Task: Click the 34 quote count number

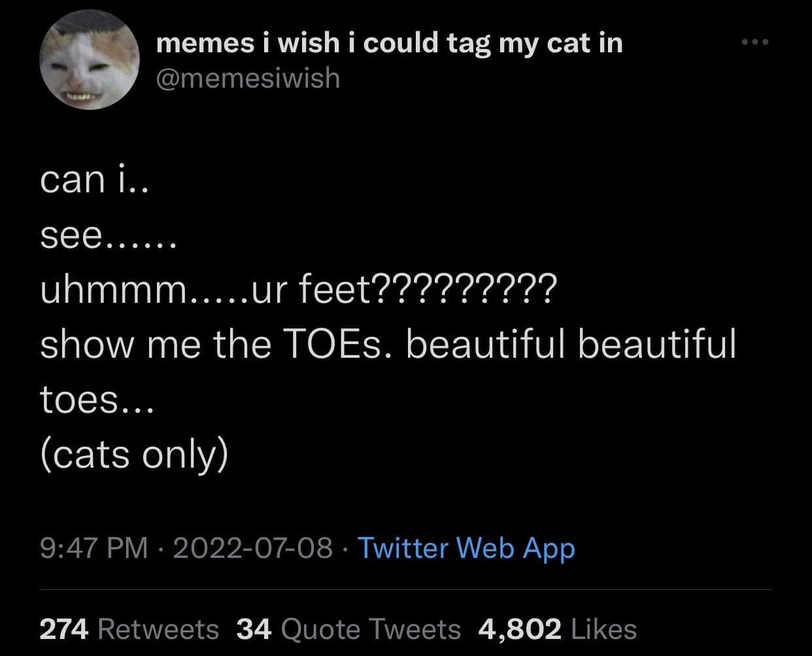Action: point(254,629)
